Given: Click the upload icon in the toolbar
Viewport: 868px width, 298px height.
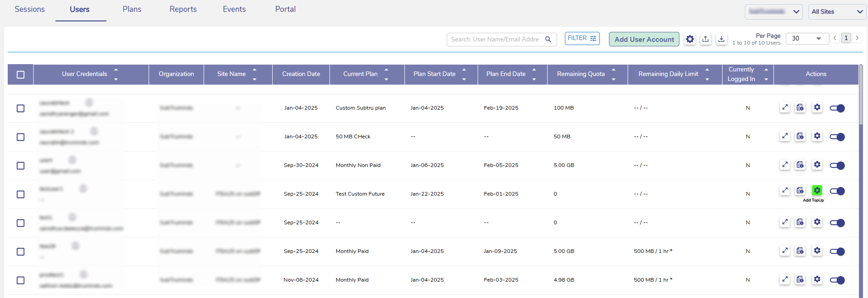Looking at the screenshot, I should [705, 39].
